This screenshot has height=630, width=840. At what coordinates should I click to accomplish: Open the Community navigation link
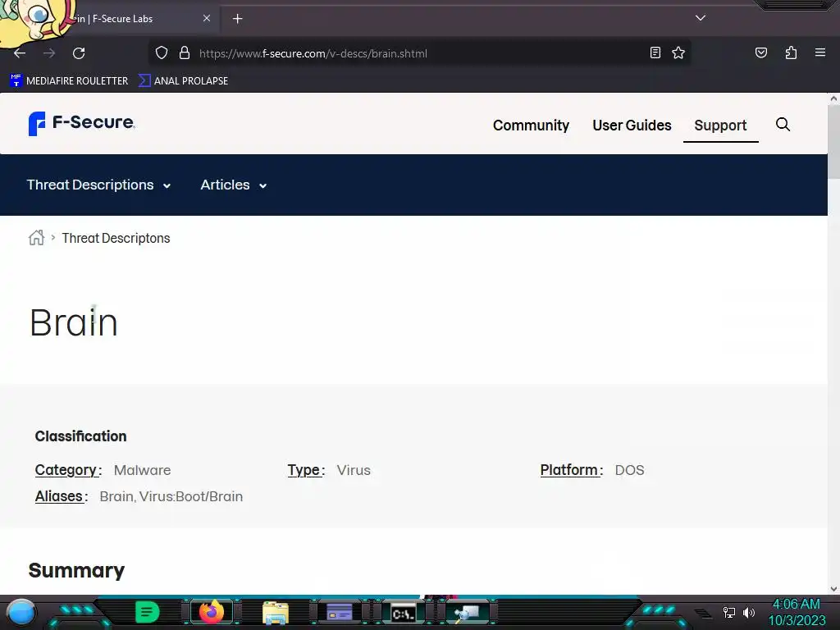(531, 126)
